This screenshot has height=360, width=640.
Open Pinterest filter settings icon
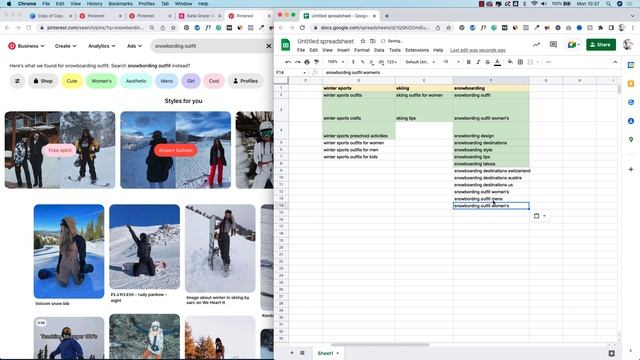tap(17, 81)
